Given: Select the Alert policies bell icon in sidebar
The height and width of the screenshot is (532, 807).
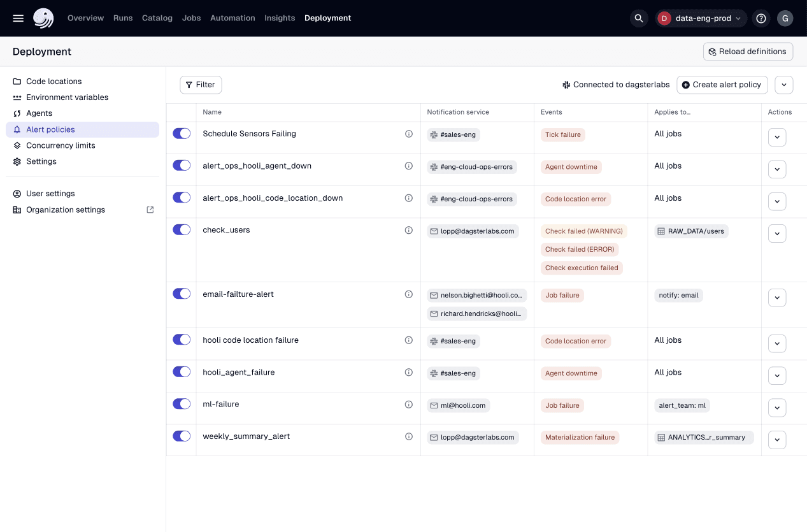Looking at the screenshot, I should click(x=17, y=129).
